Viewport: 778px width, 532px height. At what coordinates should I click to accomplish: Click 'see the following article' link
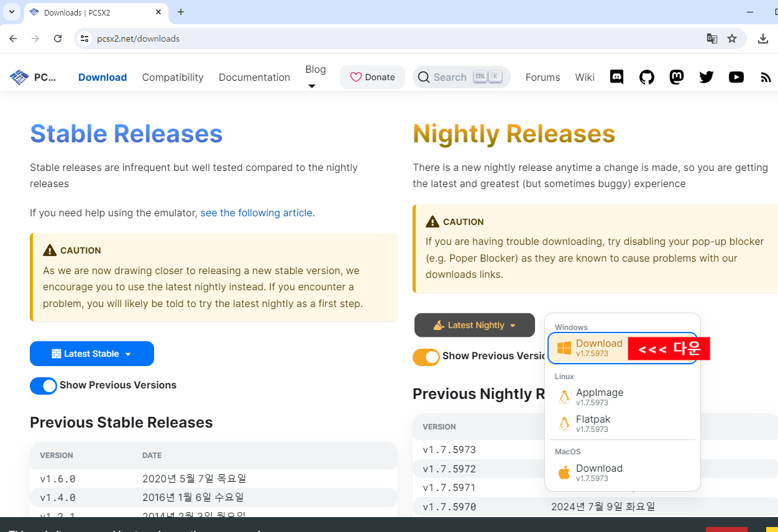(x=257, y=213)
